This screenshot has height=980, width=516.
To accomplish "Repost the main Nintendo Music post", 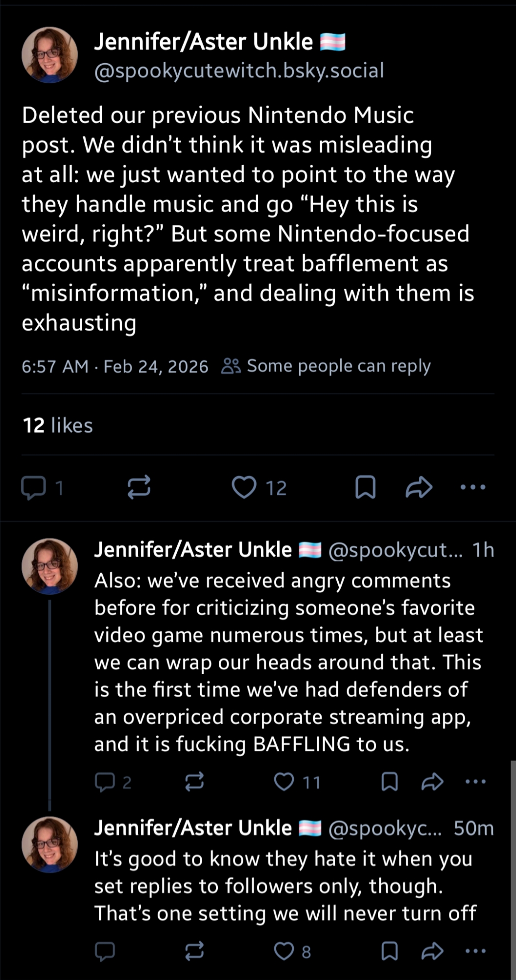I will click(x=139, y=488).
